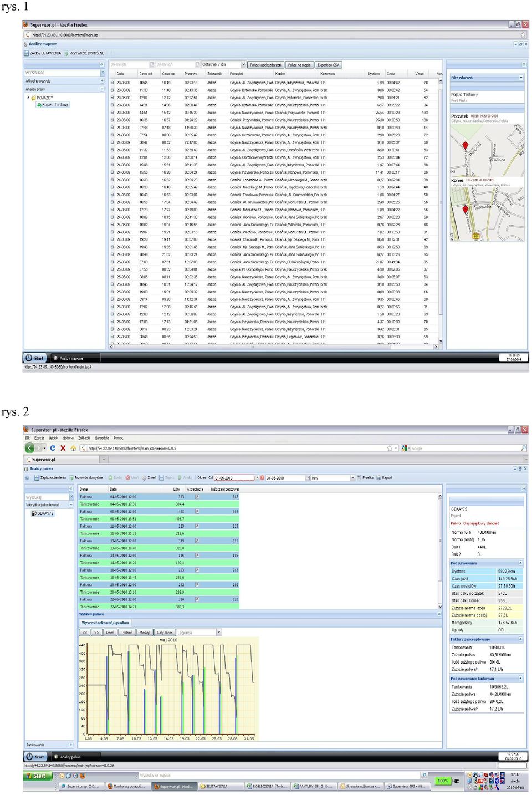Screen dimensions: 532x795
Task: Open the Edycja menu in Firefox
Action: click(x=39, y=438)
